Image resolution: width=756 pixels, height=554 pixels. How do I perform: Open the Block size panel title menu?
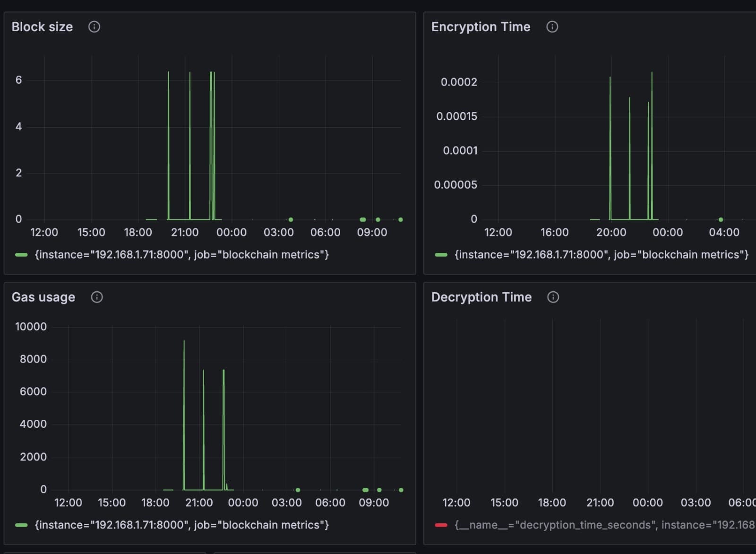tap(42, 27)
